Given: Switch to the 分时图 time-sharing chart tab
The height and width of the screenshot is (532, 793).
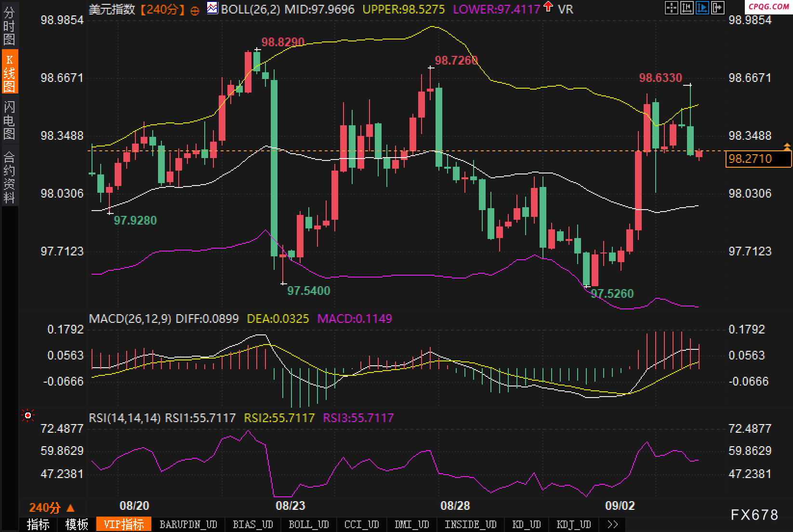Looking at the screenshot, I should click(9, 26).
